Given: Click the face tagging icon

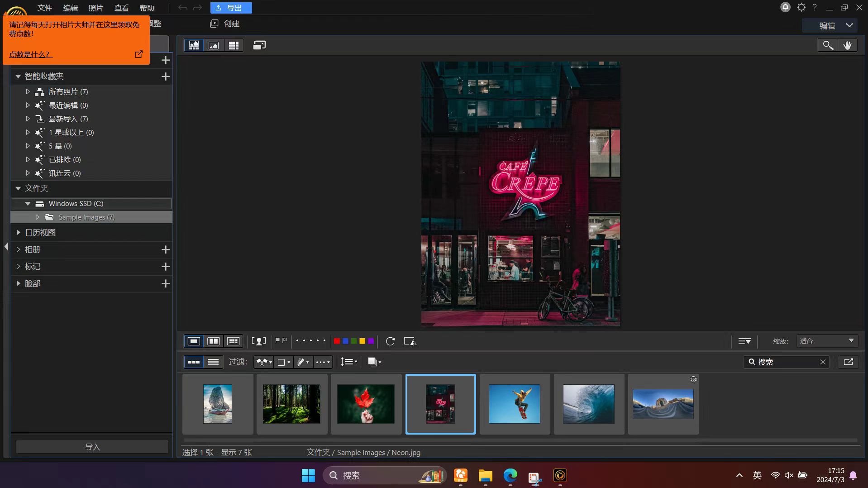Looking at the screenshot, I should tap(258, 341).
